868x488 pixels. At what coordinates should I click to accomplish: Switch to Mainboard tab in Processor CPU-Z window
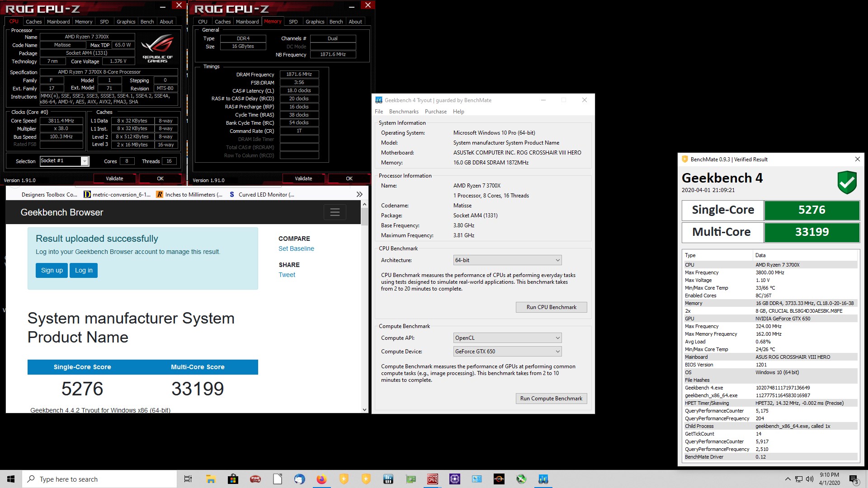tap(58, 22)
